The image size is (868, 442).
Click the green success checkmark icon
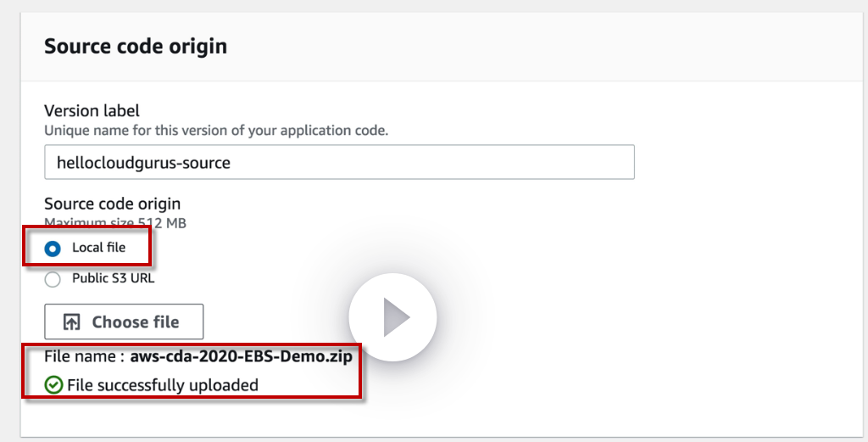tap(53, 385)
